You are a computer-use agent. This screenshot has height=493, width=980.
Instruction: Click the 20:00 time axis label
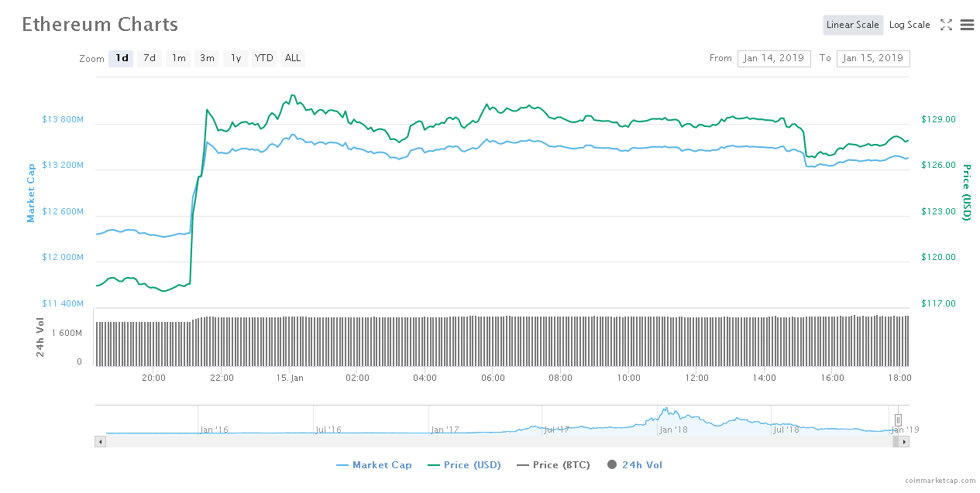tap(153, 378)
